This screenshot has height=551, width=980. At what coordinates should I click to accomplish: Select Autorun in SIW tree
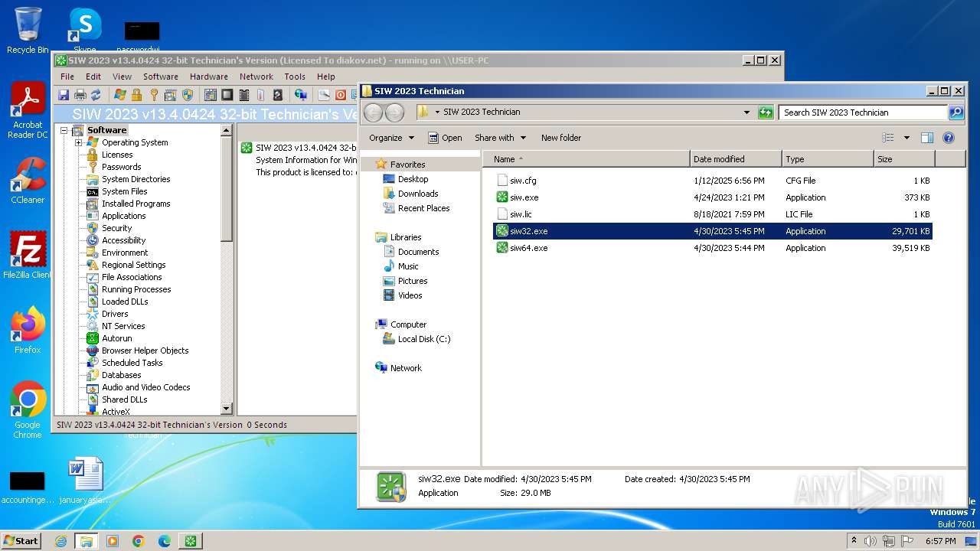(x=116, y=338)
